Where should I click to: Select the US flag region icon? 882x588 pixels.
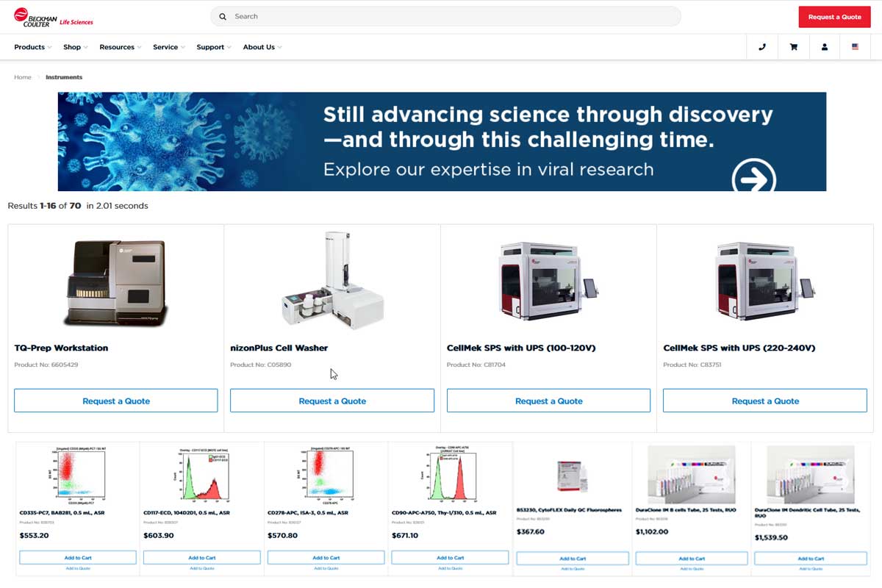[x=855, y=47]
